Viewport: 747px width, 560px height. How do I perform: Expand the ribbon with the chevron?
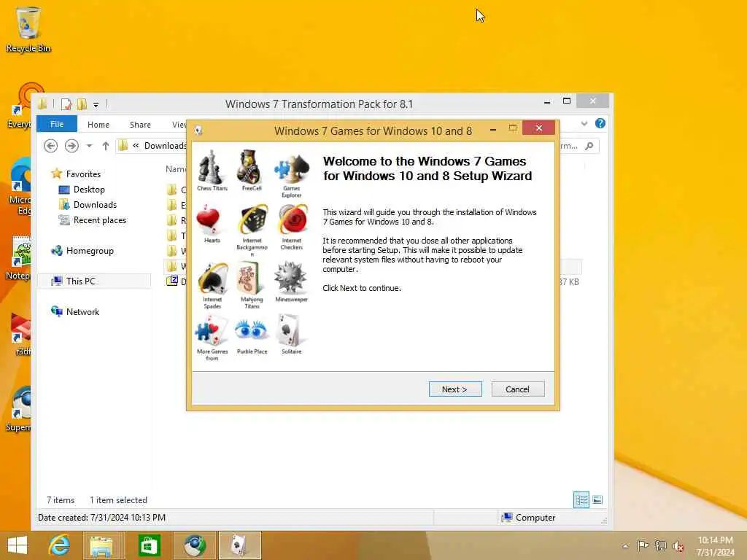pos(584,124)
